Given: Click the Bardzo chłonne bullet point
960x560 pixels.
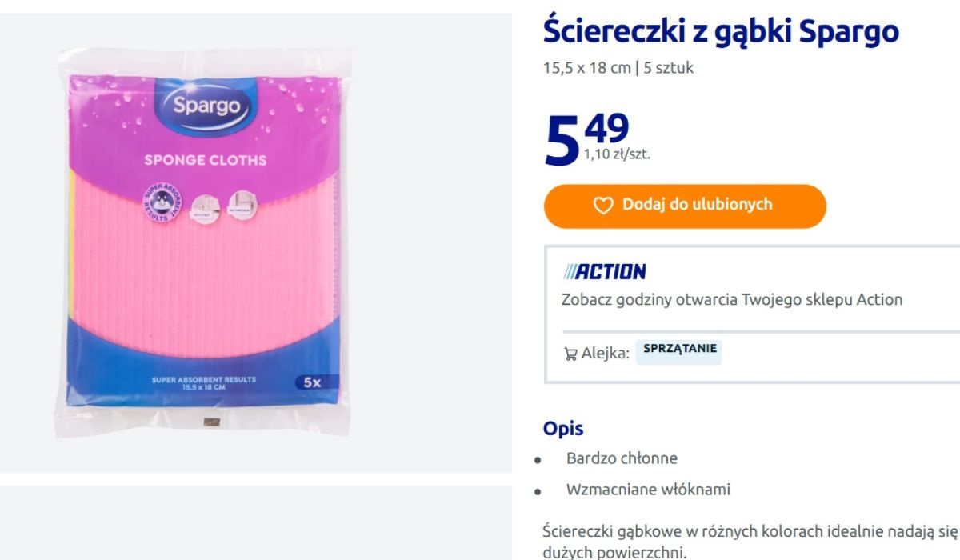Looking at the screenshot, I should (x=622, y=458).
